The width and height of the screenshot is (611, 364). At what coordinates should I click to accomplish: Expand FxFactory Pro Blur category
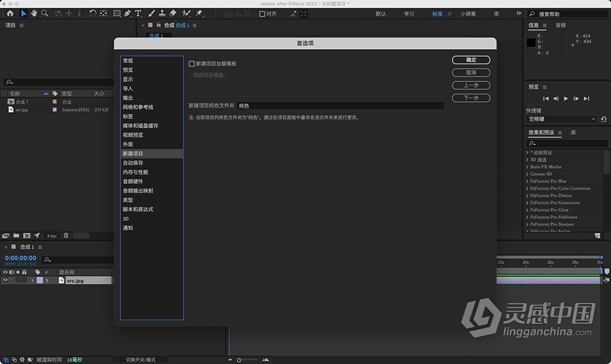click(x=527, y=181)
